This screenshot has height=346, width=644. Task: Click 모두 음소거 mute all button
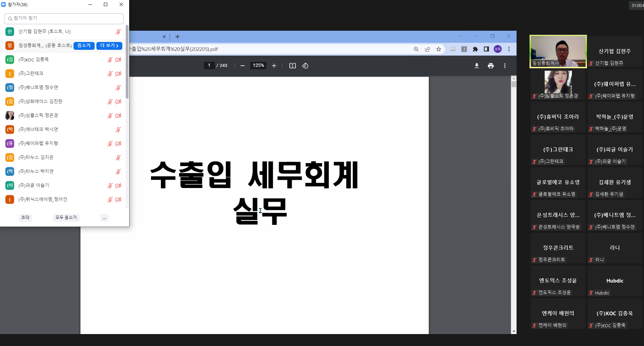point(66,217)
